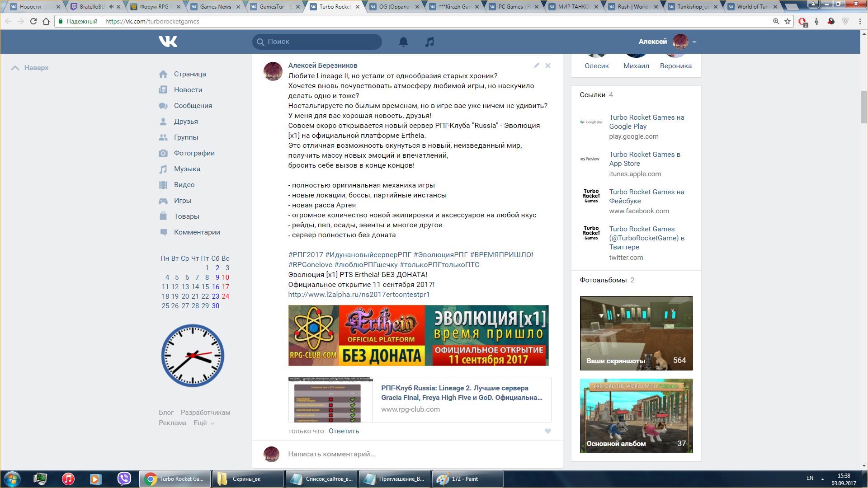The height and width of the screenshot is (488, 868).
Task: Open the rpg-club.com link preview card
Action: click(x=420, y=399)
